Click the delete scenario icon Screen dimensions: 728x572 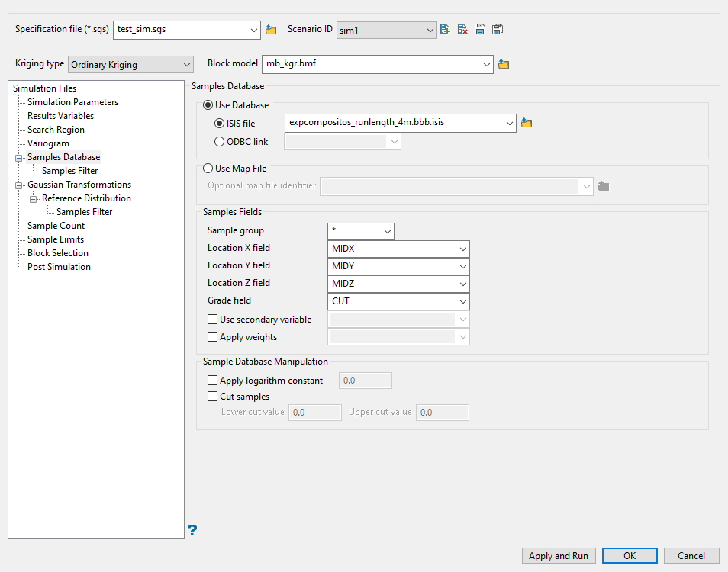point(462,30)
